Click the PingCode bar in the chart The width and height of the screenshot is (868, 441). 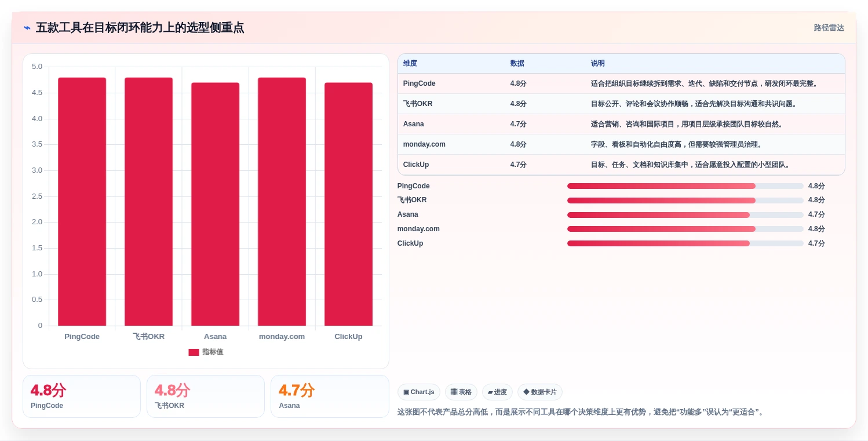(82, 202)
